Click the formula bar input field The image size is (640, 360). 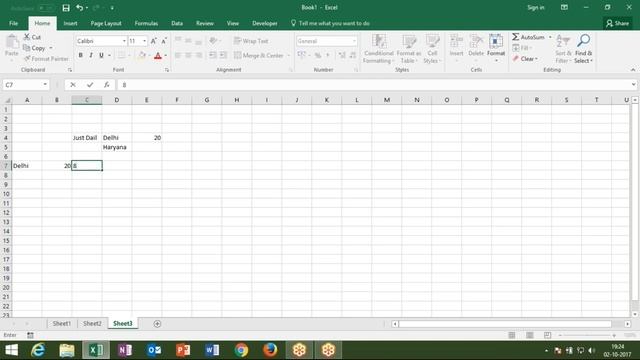pyautogui.click(x=373, y=85)
